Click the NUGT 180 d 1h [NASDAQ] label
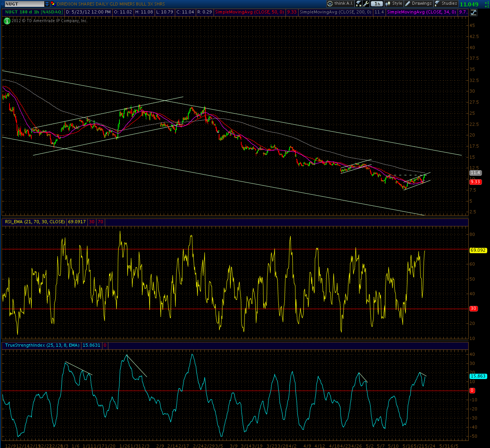Image resolution: width=490 pixels, height=448 pixels. [x=33, y=12]
